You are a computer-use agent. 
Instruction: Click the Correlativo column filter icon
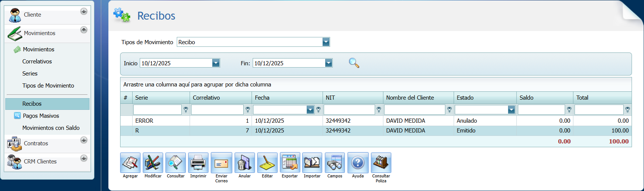[x=248, y=109]
